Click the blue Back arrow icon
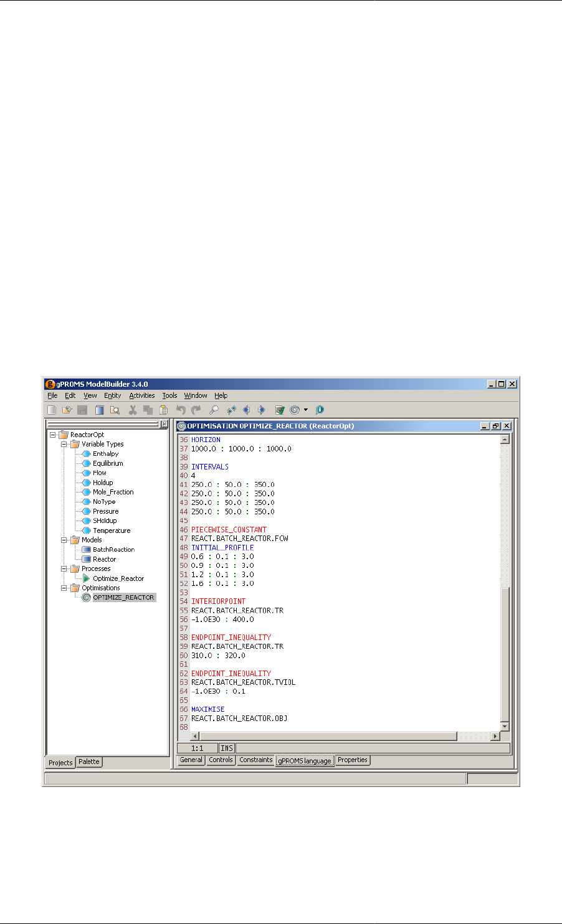 [x=246, y=410]
